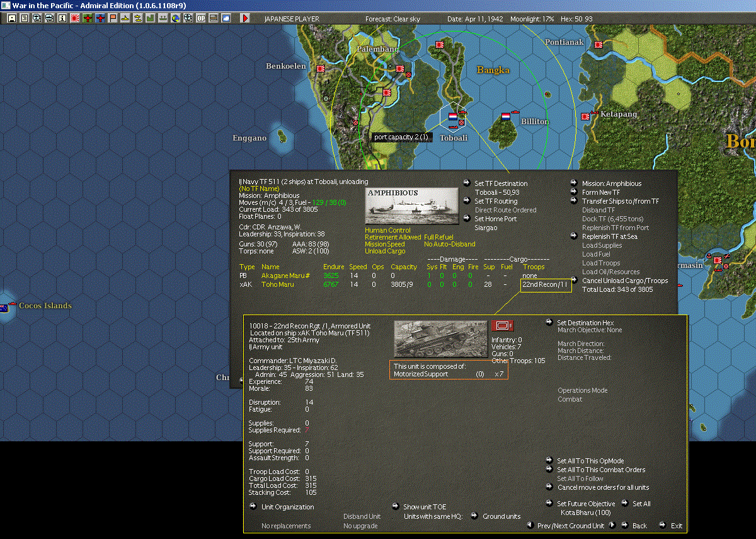The width and height of the screenshot is (756, 539).
Task: Click arrow next to Form New TF
Action: click(x=574, y=192)
